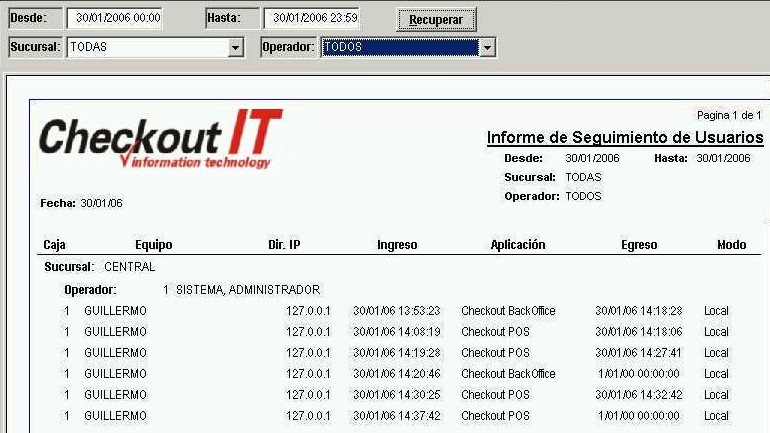Select the Informe de Seguimiento de Usuarios title
This screenshot has height=433, width=770.
click(x=624, y=138)
